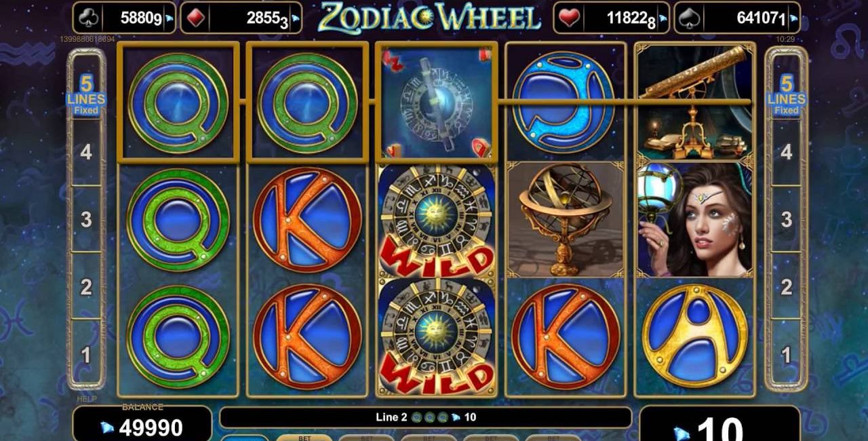Click the lower zodiac WILD symbol
Image resolution: width=868 pixels, height=441 pixels.
click(x=437, y=337)
